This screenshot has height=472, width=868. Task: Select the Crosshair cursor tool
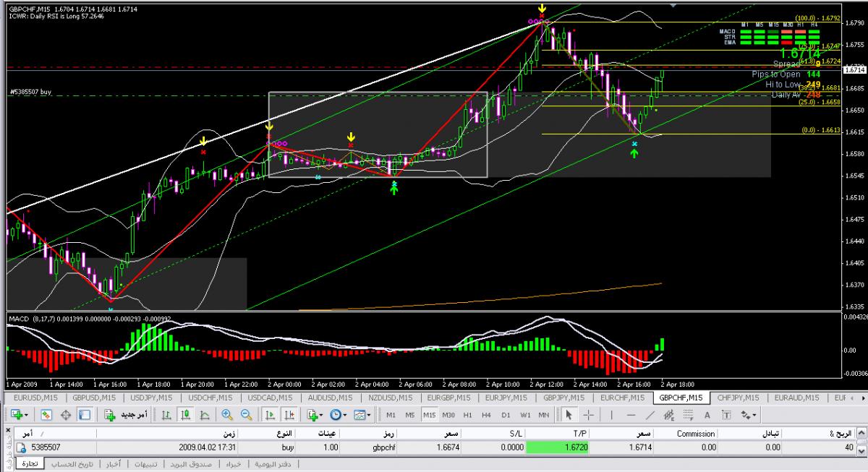click(x=588, y=415)
